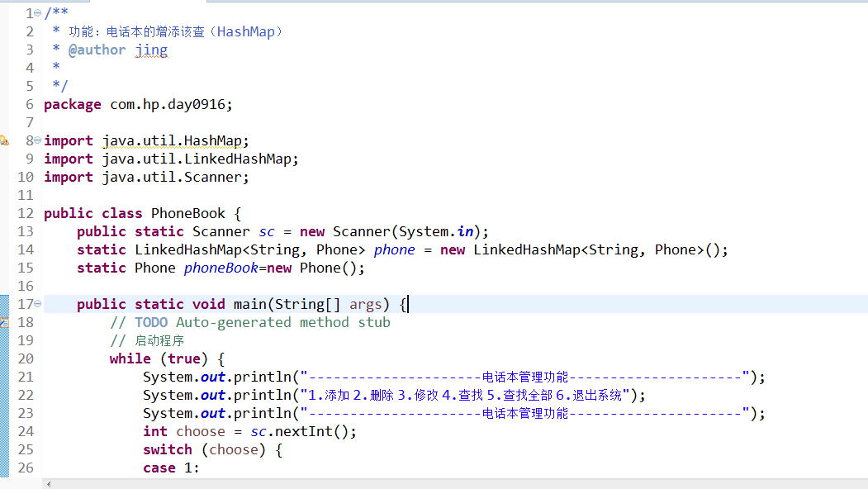Viewport: 868px width, 489px height.
Task: Click the menu string '1.添加 2.删除 3.修改' on line 22
Action: click(x=373, y=396)
